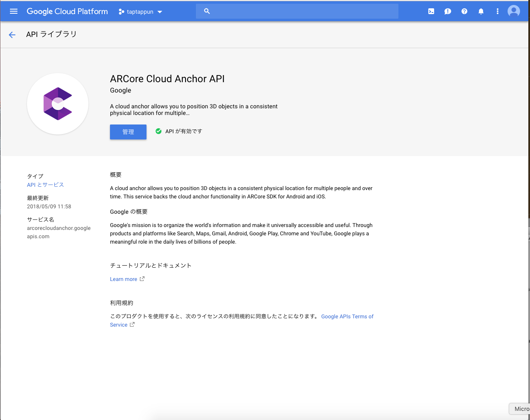
Task: Expand the Microsoft notification at bottom right
Action: click(522, 409)
